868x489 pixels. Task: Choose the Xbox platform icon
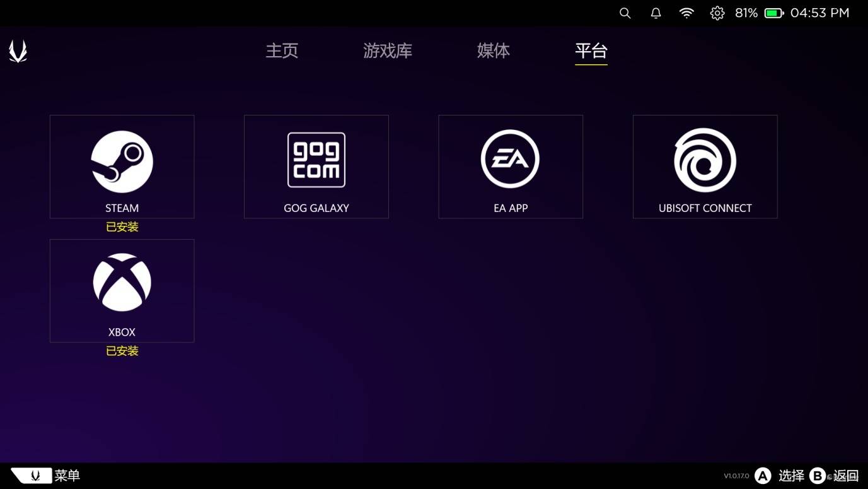pos(122,283)
